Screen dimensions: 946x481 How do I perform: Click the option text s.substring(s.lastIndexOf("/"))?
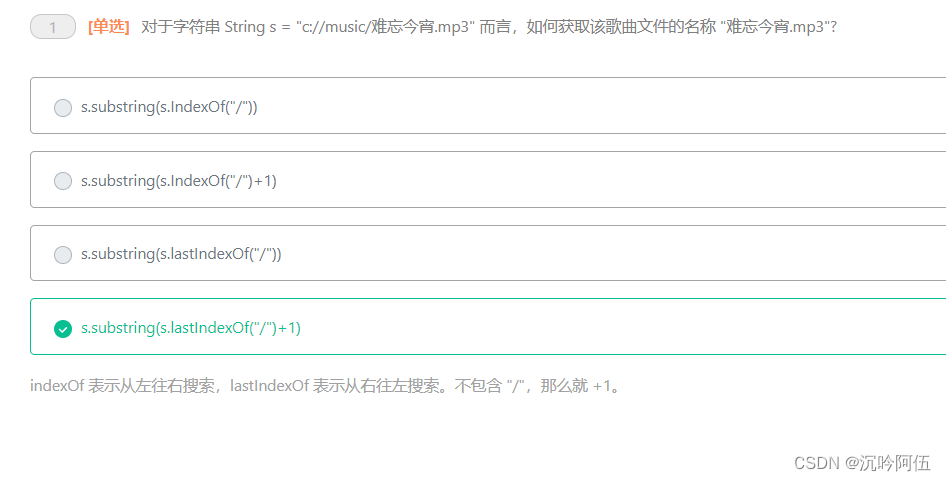click(x=182, y=254)
